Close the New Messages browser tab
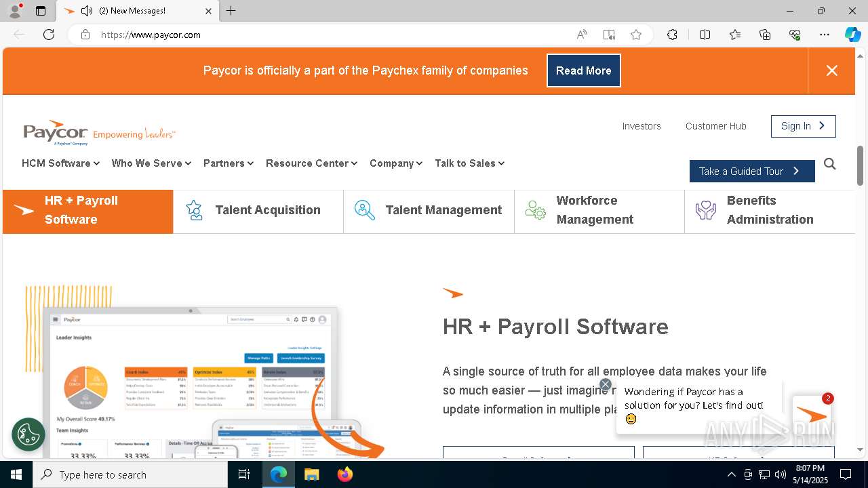The image size is (868, 488). click(208, 11)
